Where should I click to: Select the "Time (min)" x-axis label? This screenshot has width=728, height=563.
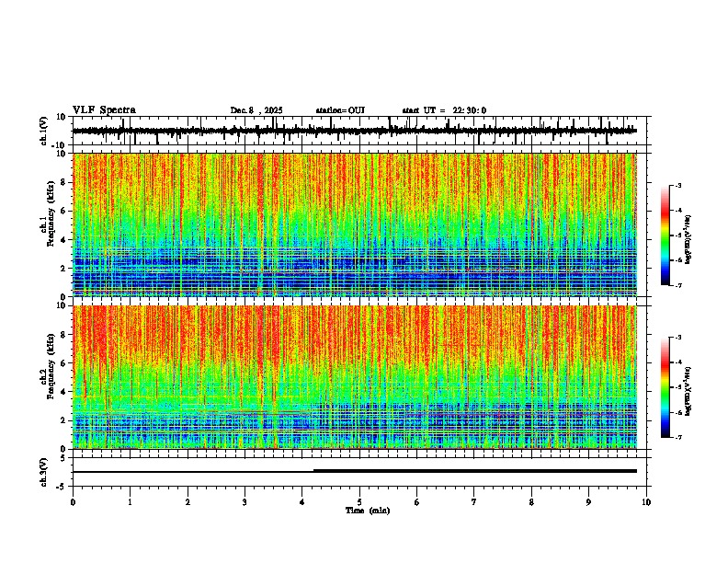pyautogui.click(x=368, y=511)
